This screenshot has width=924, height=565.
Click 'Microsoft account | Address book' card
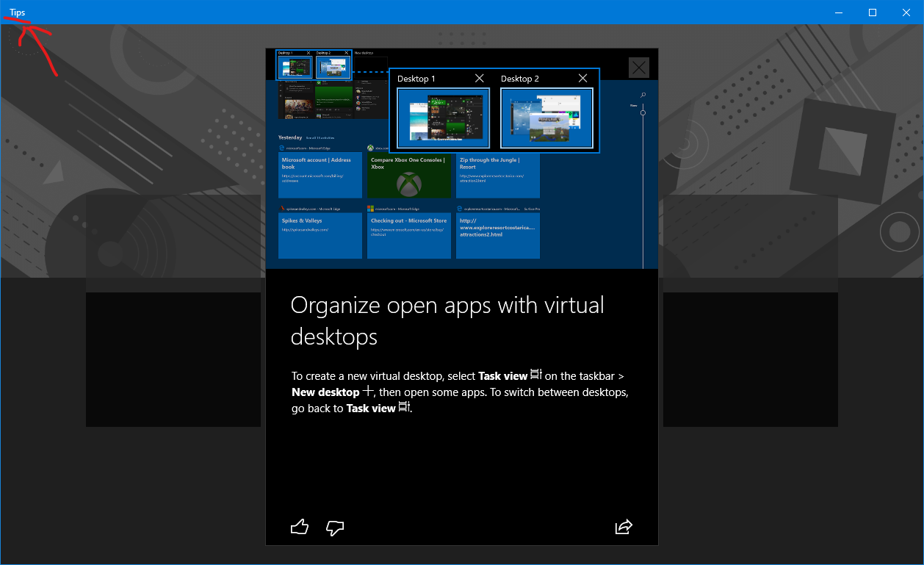coord(320,175)
